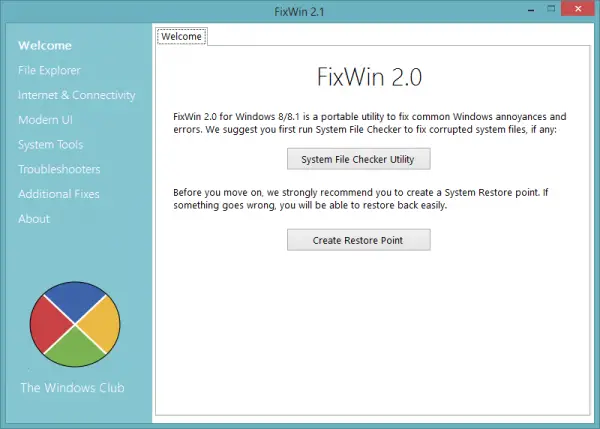Viewport: 600px width, 429px height.
Task: Go to the File Explorer fixes
Action: pos(49,70)
